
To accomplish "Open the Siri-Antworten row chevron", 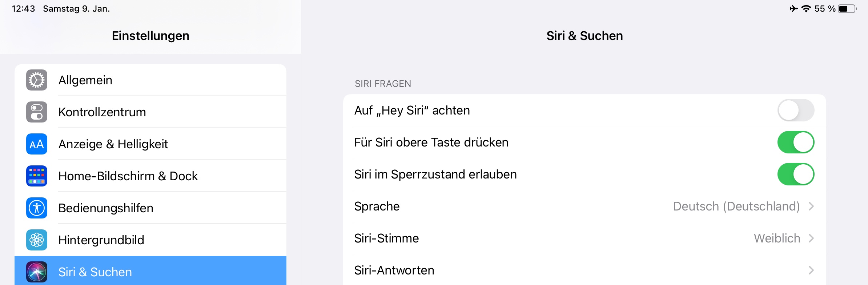I will [811, 270].
